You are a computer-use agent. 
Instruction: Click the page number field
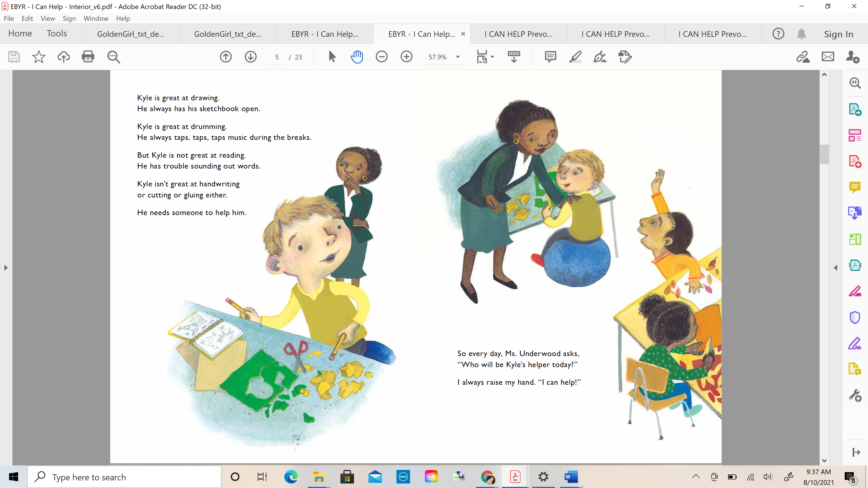click(x=277, y=57)
